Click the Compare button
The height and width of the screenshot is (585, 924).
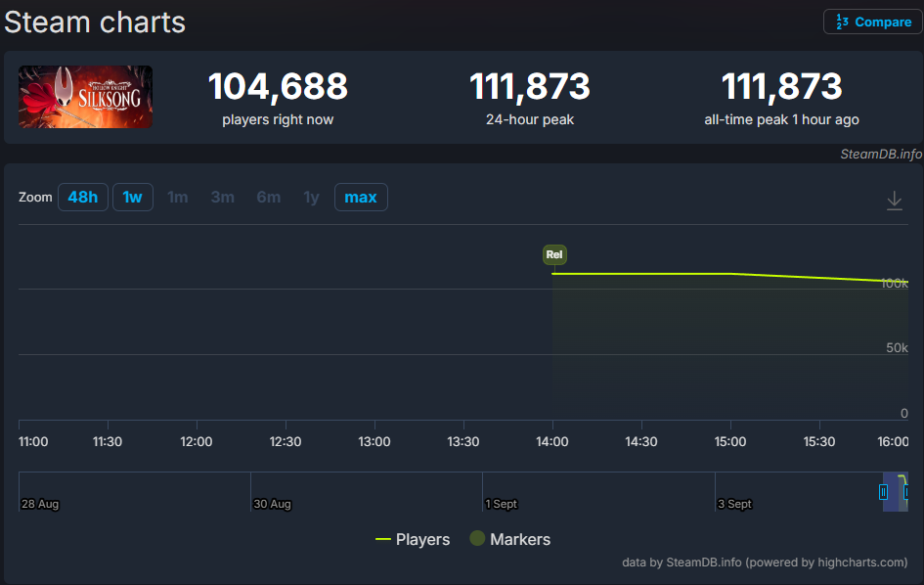tap(873, 22)
